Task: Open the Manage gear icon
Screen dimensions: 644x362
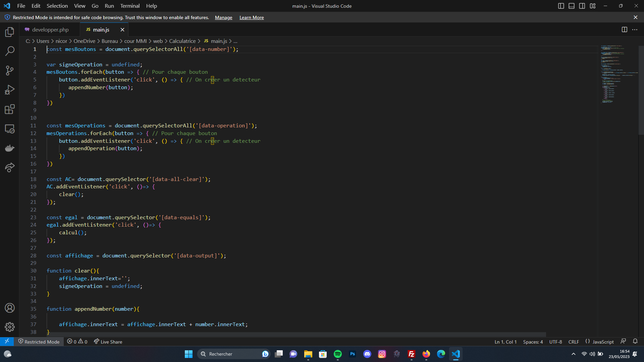Action: 10,327
